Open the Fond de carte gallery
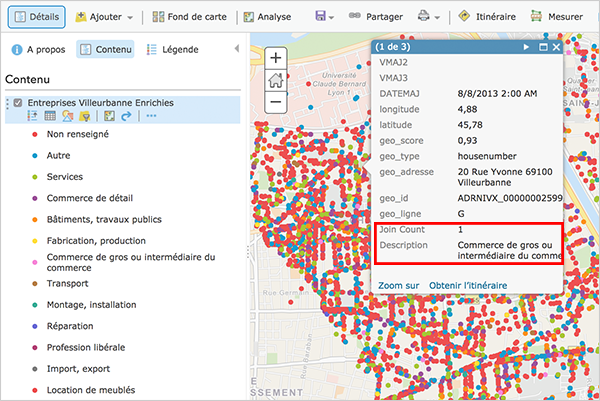Viewport: 600px width, 401px height. click(x=189, y=17)
